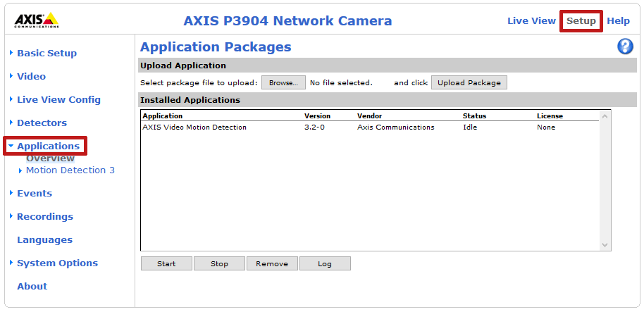
Task: Expand the Events section
Action: point(34,193)
